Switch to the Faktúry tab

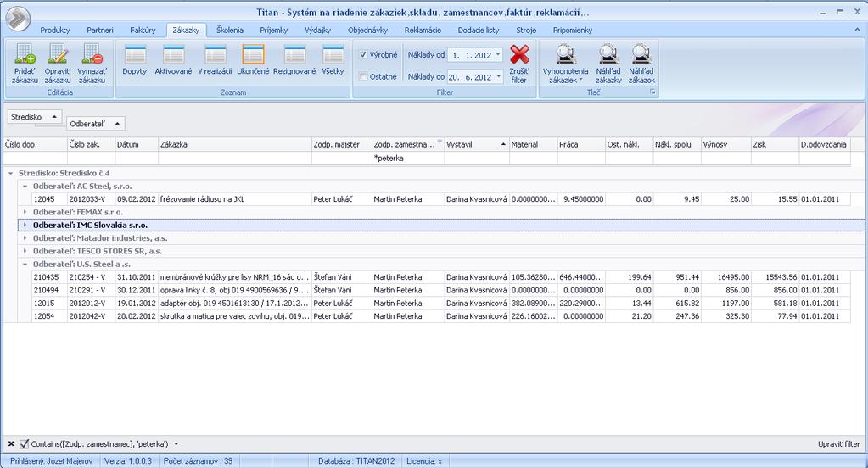[143, 30]
